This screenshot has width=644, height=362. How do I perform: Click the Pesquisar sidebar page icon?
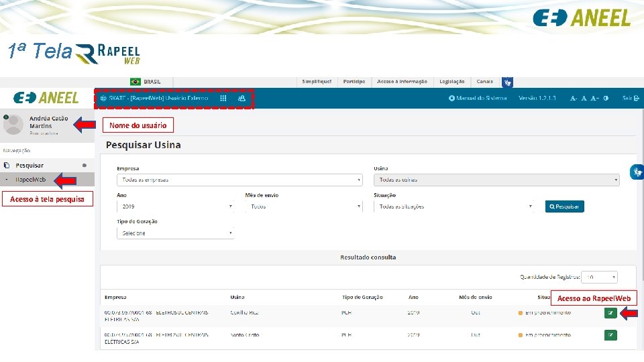tap(7, 166)
